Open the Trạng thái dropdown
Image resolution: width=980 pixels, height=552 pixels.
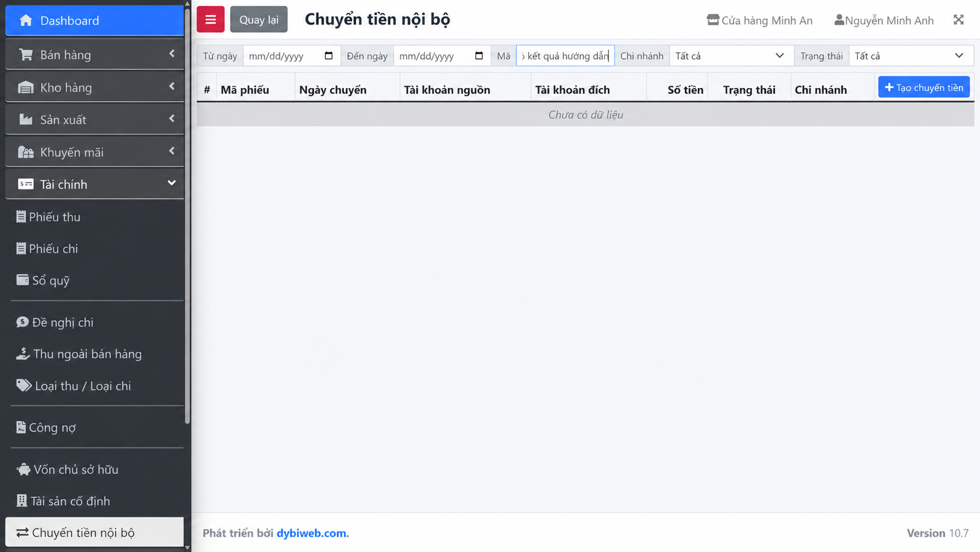tap(911, 56)
